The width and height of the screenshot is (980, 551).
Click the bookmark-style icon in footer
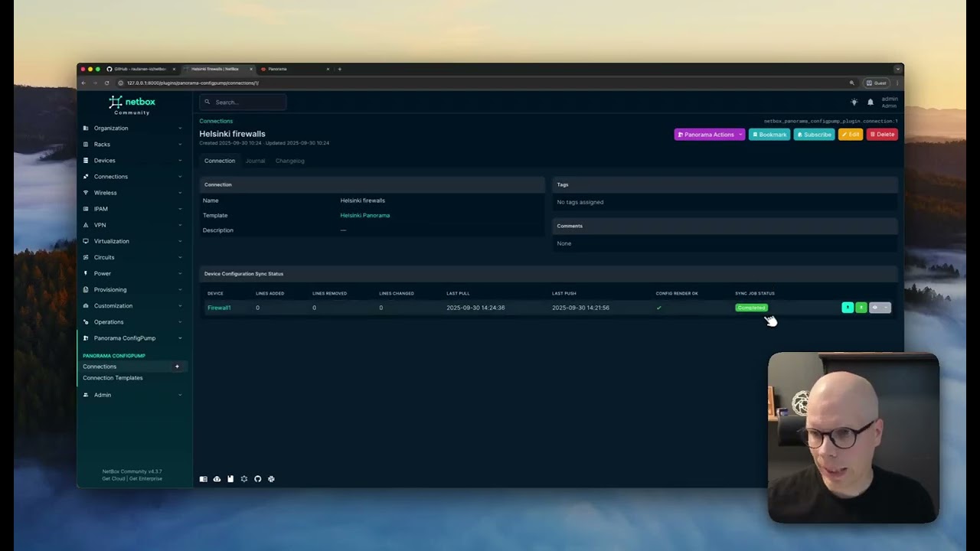tap(230, 479)
